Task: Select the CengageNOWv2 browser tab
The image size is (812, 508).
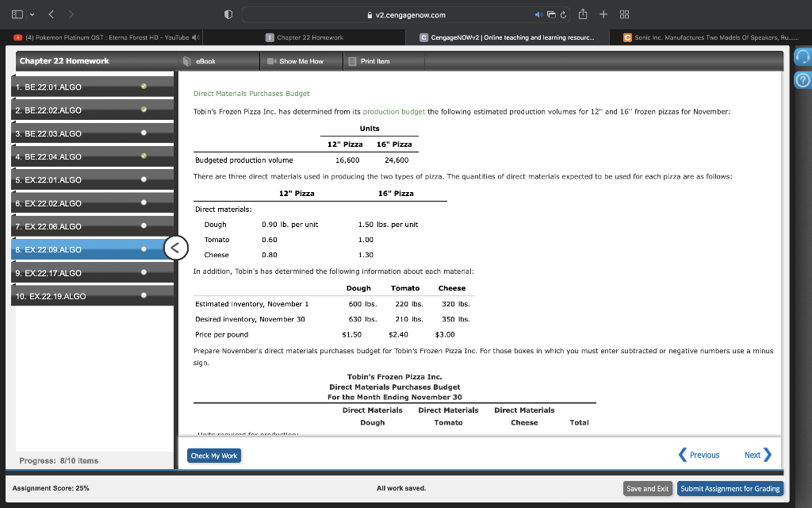Action: [x=507, y=37]
